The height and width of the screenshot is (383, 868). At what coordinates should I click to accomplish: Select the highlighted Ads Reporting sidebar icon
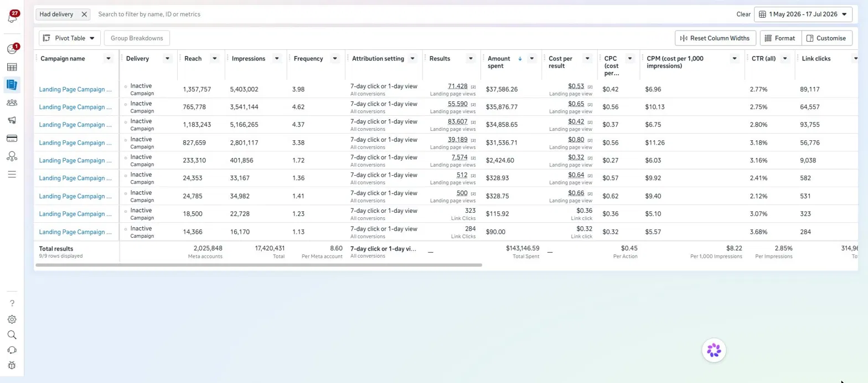coord(12,85)
